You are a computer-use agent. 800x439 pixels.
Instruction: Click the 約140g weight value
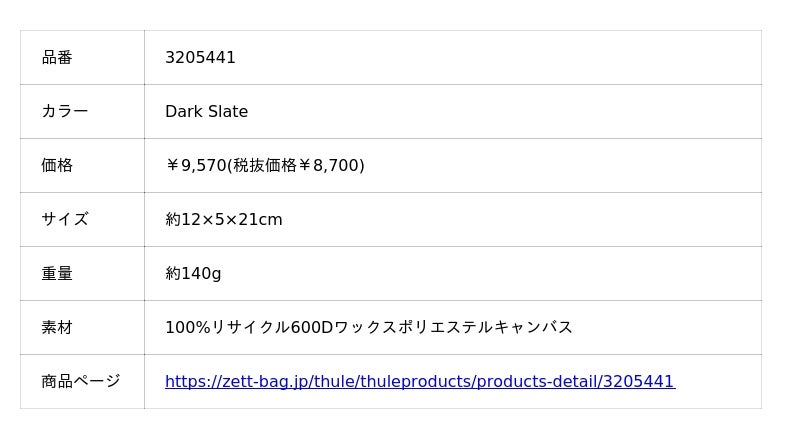pos(193,274)
